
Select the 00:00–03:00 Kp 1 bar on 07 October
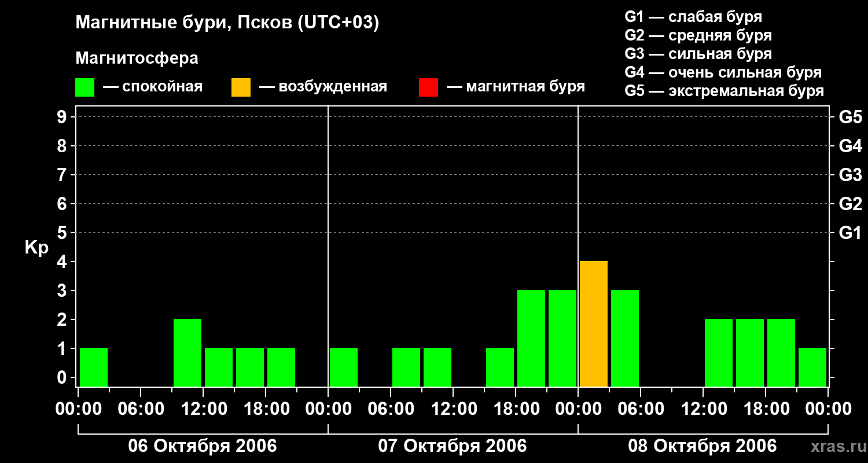pos(344,367)
